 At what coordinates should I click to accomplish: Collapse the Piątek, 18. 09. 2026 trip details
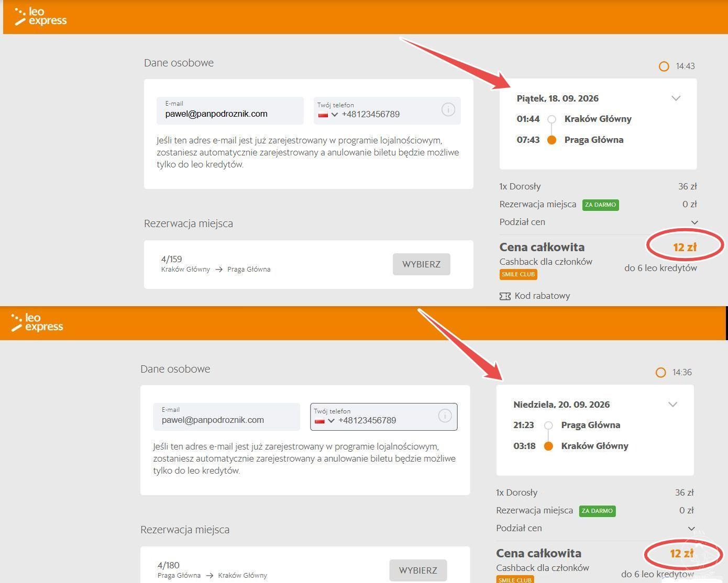pos(676,98)
